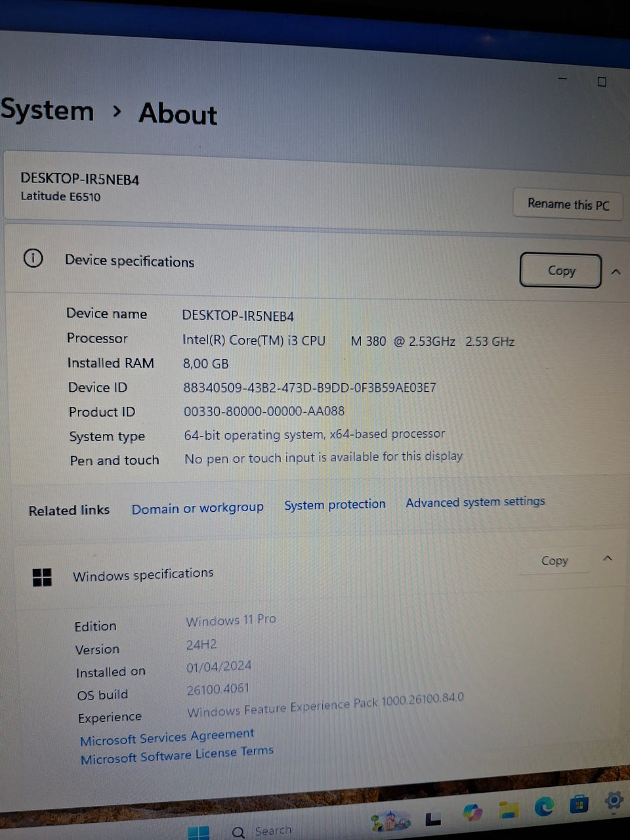This screenshot has height=840, width=630.
Task: Click the About breadcrumb heading
Action: click(178, 114)
